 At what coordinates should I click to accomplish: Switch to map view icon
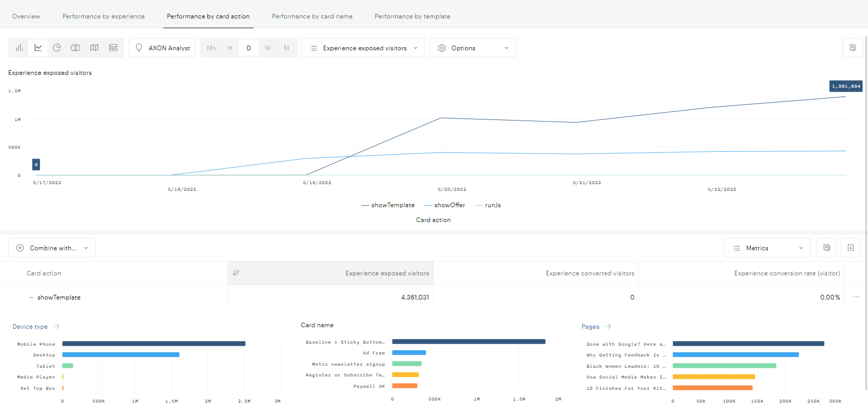[x=94, y=48]
